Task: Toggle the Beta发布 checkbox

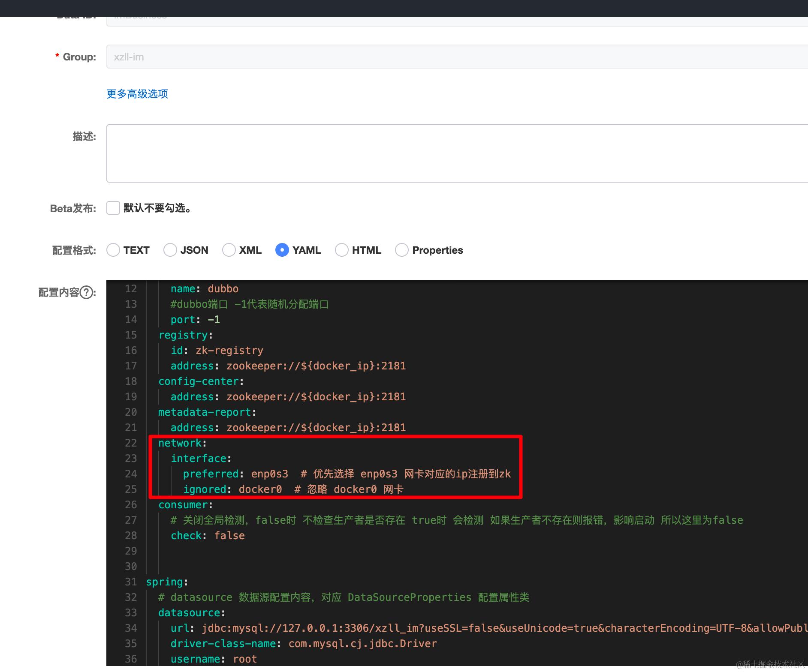Action: pos(113,208)
